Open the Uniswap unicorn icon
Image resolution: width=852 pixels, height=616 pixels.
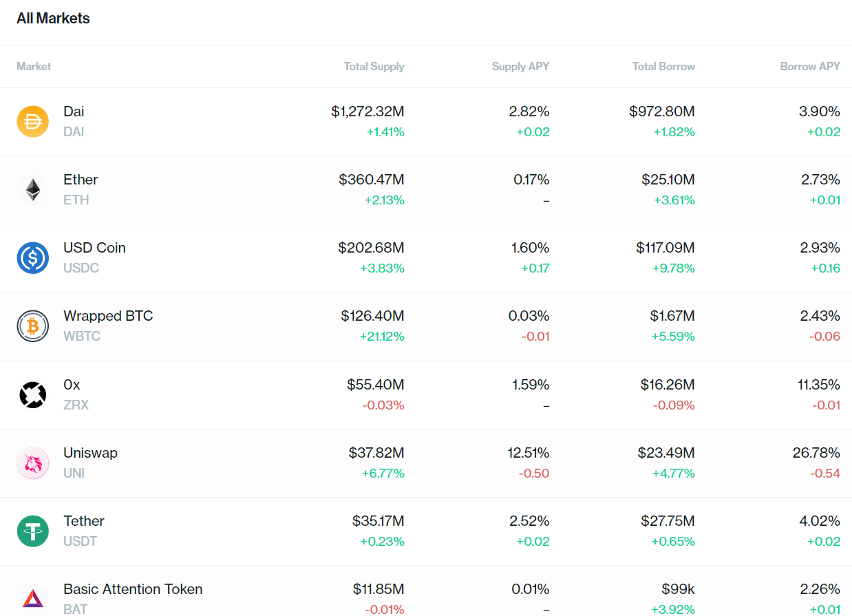(x=33, y=463)
